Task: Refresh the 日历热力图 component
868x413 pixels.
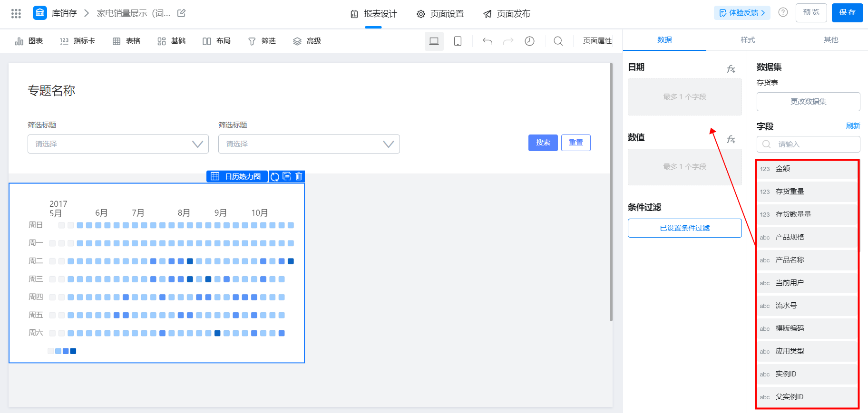Action: click(x=275, y=177)
